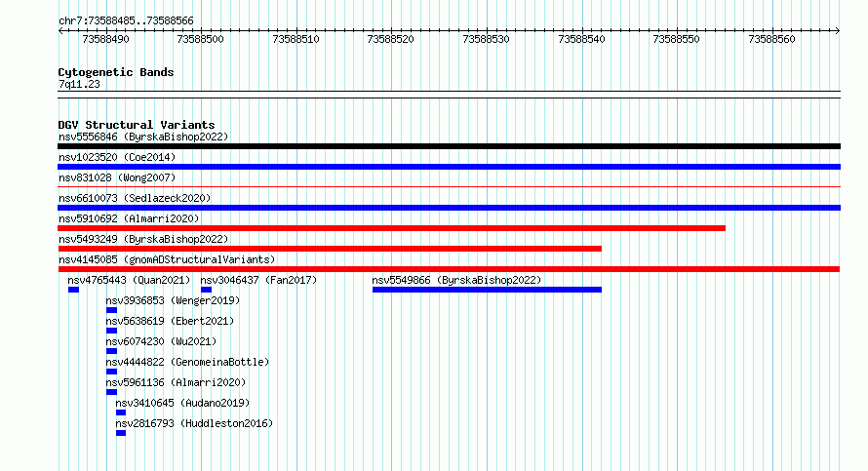Open nsv5549866 (ByrskaBishop2022) label
Screen dimensions: 868x471
pos(456,280)
